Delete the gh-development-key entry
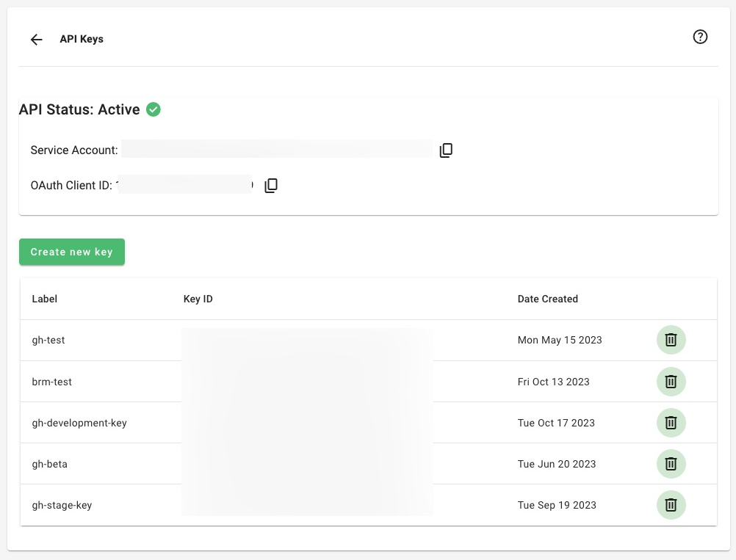 [x=671, y=423]
